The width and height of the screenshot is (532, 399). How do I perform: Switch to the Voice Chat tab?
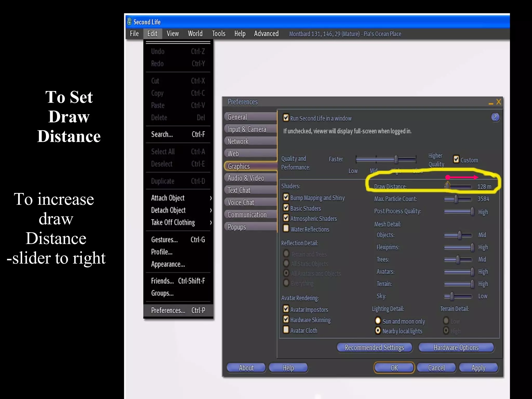(x=250, y=202)
